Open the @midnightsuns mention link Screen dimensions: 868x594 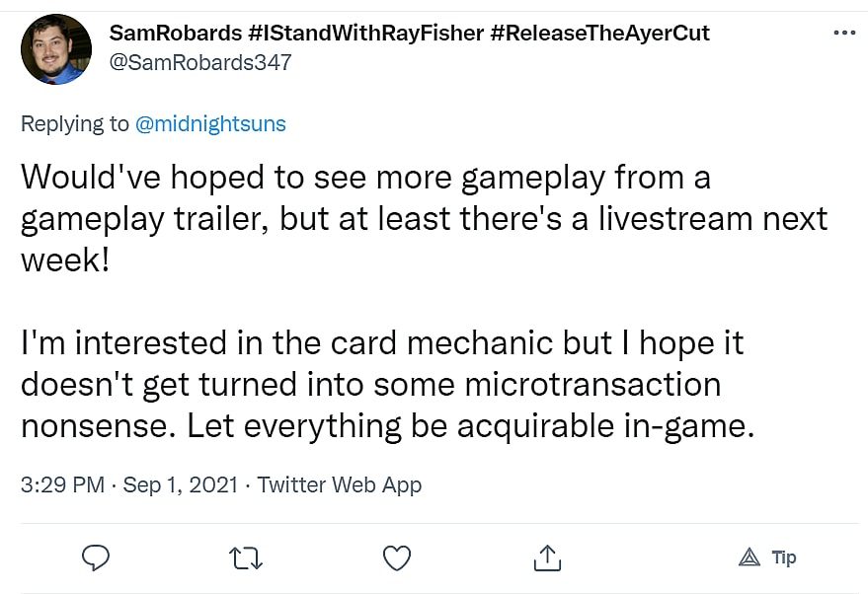(x=210, y=123)
